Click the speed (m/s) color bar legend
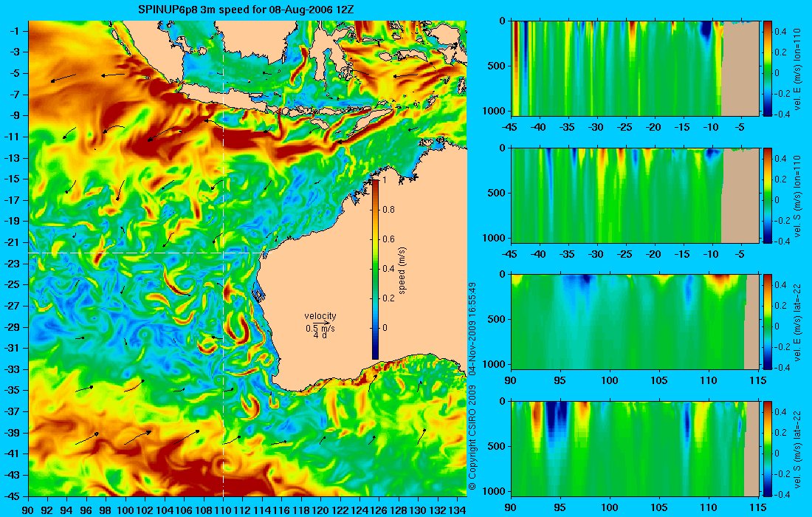This screenshot has width=812, height=517. click(375, 269)
